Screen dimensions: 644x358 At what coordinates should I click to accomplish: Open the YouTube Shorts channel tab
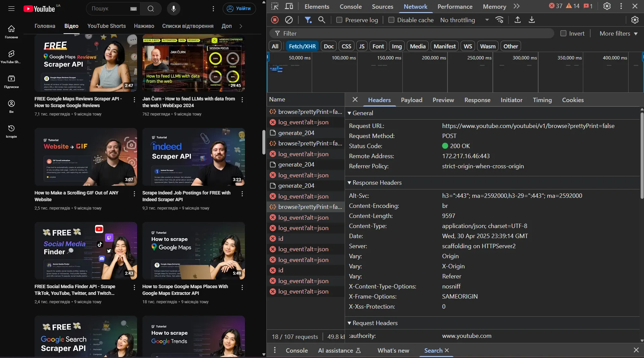(x=106, y=26)
